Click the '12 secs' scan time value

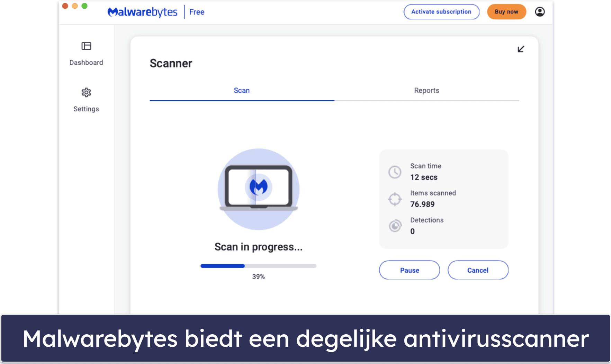point(424,177)
